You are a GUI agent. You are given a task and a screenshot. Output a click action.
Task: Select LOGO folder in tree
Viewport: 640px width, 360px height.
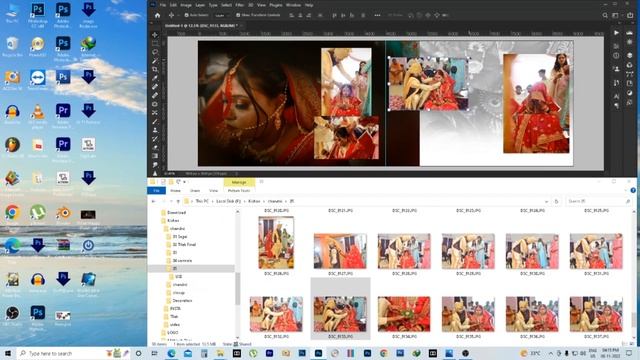coord(172,333)
